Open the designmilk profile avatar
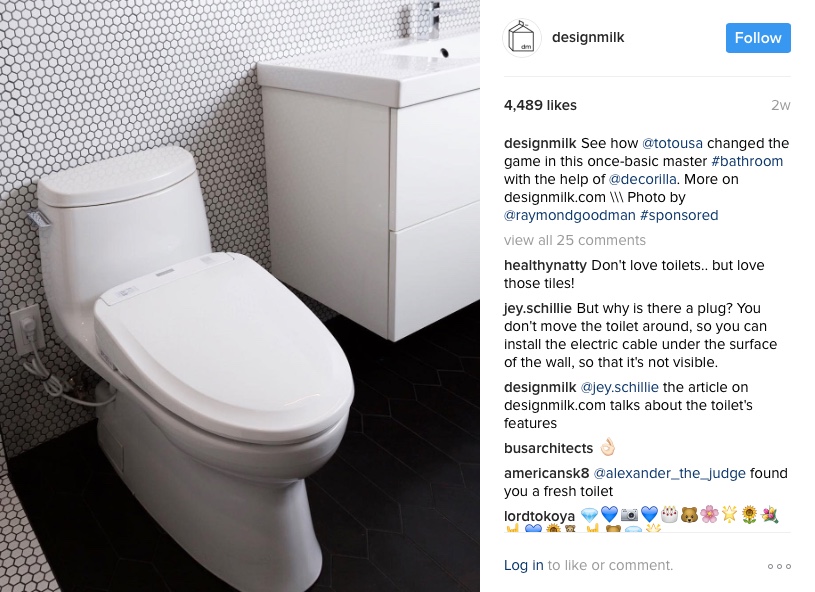815x592 pixels. [522, 38]
